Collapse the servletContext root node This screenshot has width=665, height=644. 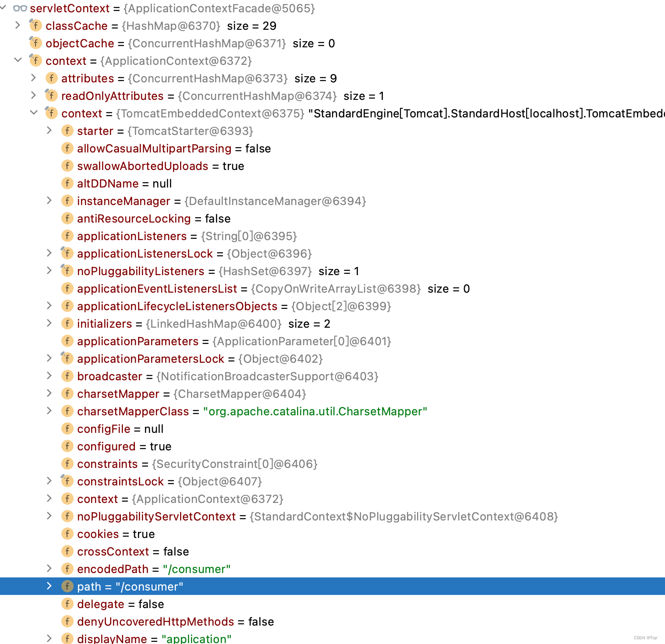(3, 7)
